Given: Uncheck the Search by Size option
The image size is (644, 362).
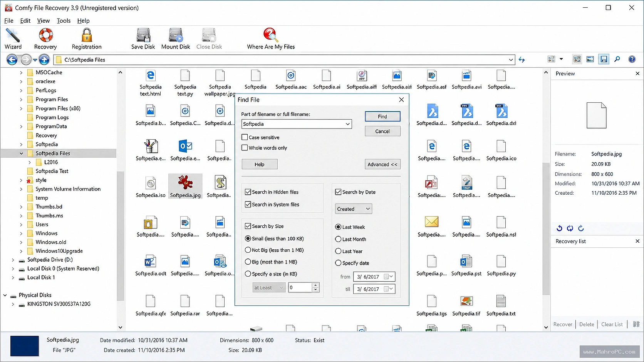Looking at the screenshot, I should pos(248,226).
